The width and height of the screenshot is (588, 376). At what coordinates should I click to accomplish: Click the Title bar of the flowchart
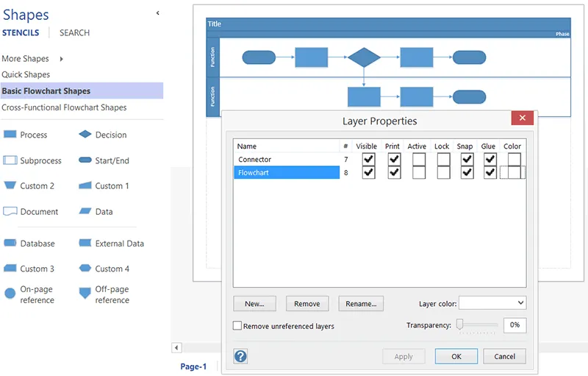[389, 24]
